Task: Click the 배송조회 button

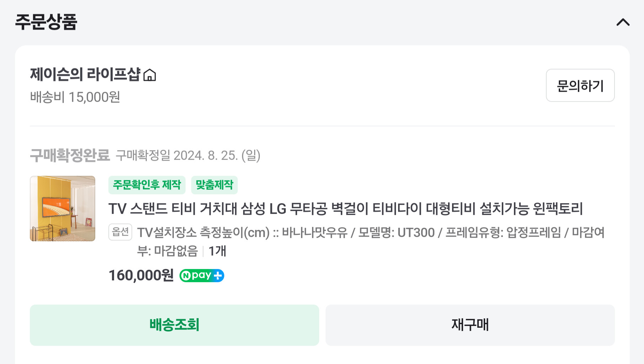Action: [x=175, y=325]
